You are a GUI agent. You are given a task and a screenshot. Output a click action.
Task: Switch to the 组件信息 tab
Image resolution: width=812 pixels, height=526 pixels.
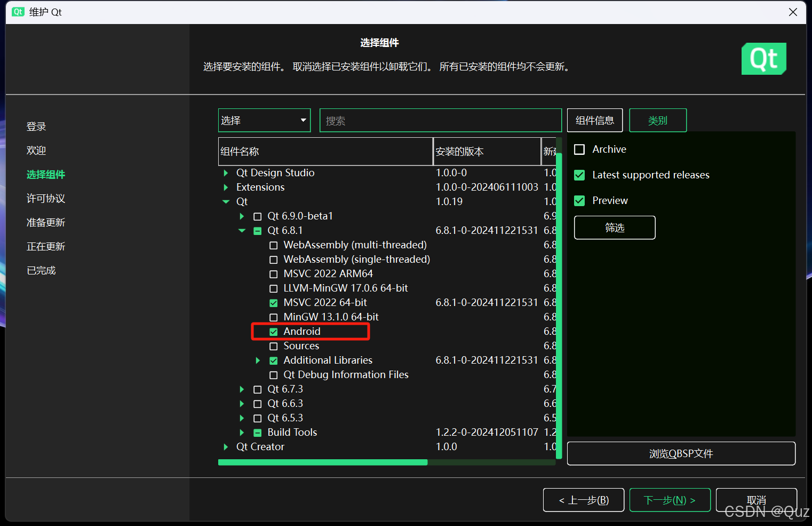pos(595,120)
